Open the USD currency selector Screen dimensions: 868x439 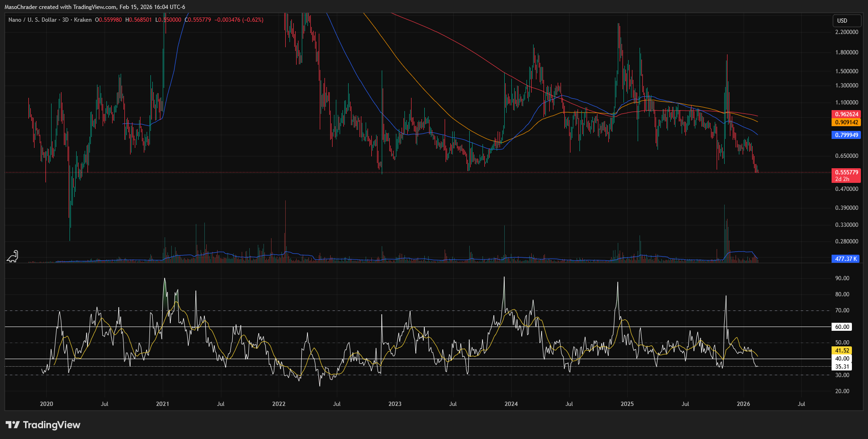pyautogui.click(x=846, y=20)
